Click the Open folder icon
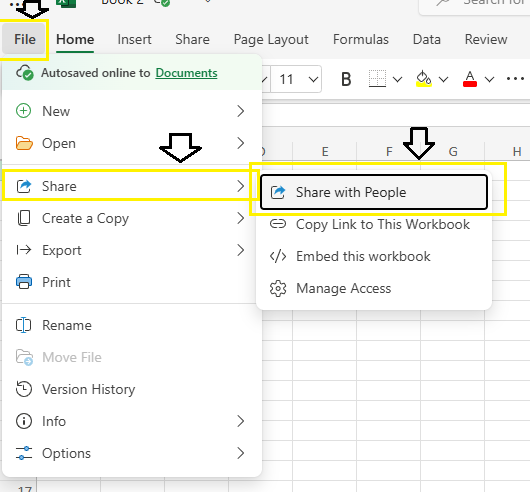 pos(24,143)
